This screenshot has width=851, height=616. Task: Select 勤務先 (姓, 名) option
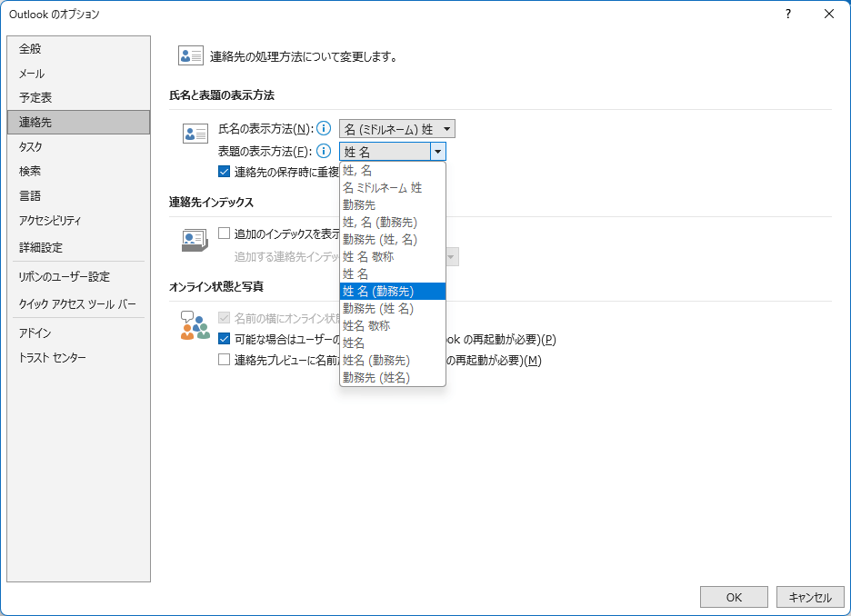[393, 239]
